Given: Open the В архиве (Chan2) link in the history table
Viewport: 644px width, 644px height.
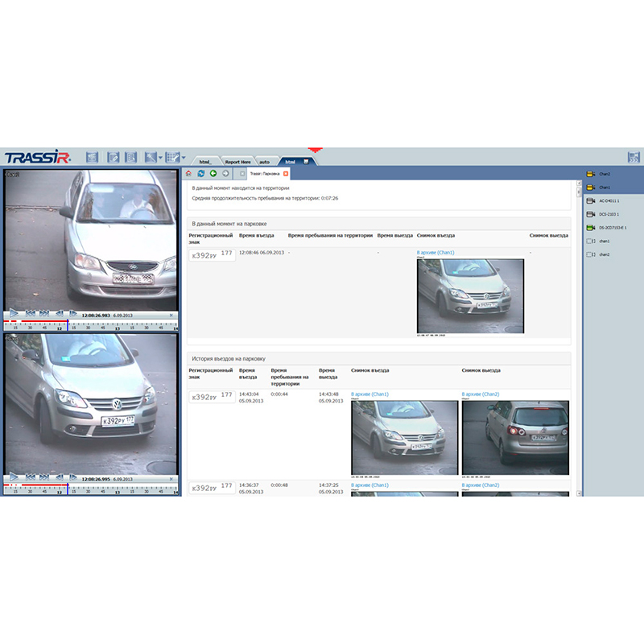Looking at the screenshot, I should [479, 394].
